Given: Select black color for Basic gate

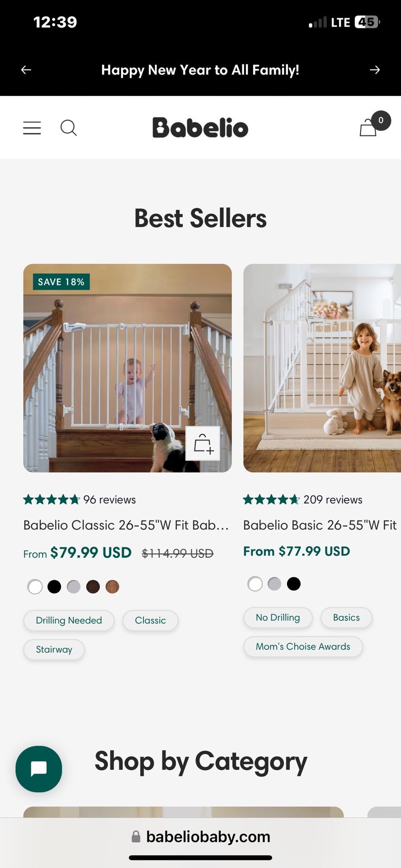Looking at the screenshot, I should (x=293, y=584).
